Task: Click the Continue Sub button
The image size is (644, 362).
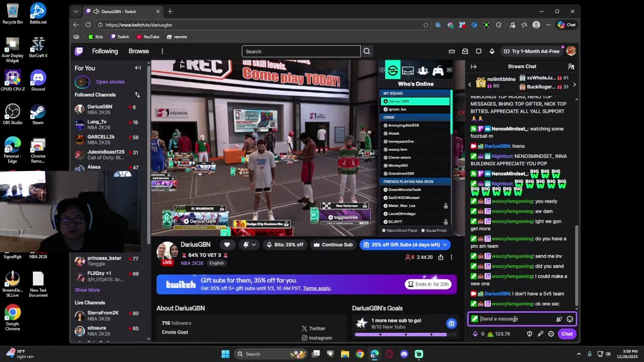Action: click(333, 245)
